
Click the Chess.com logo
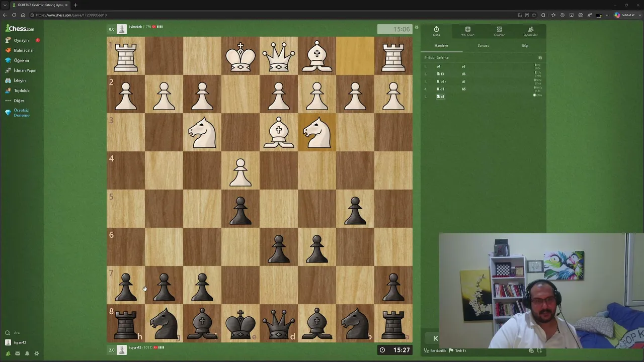20,29
